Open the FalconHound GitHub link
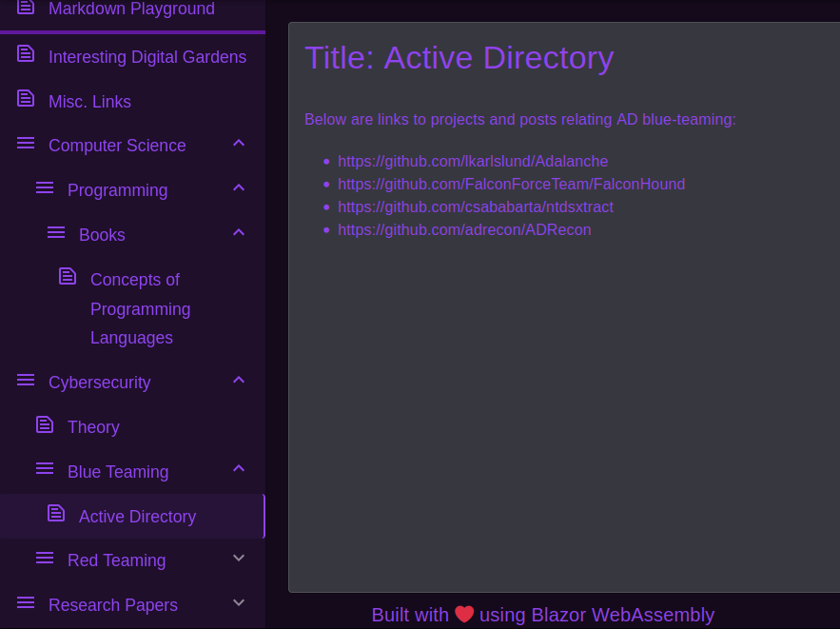The width and height of the screenshot is (840, 629). [511, 185]
